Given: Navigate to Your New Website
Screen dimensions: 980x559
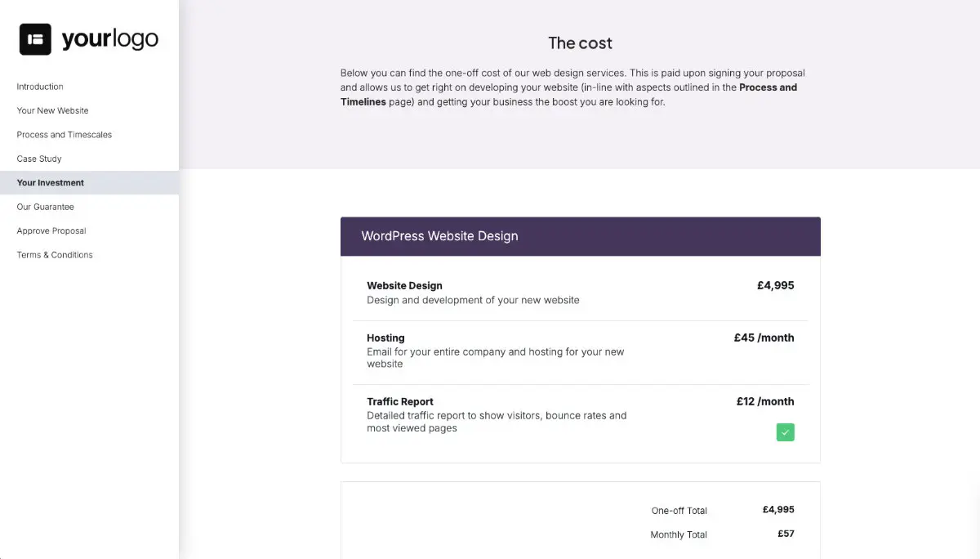Looking at the screenshot, I should pos(52,110).
